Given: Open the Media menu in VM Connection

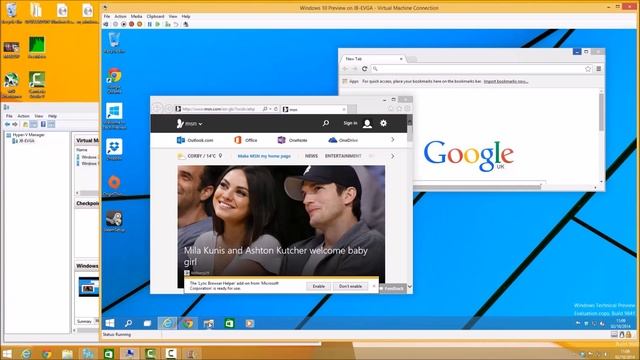Looking at the screenshot, I should [x=136, y=16].
